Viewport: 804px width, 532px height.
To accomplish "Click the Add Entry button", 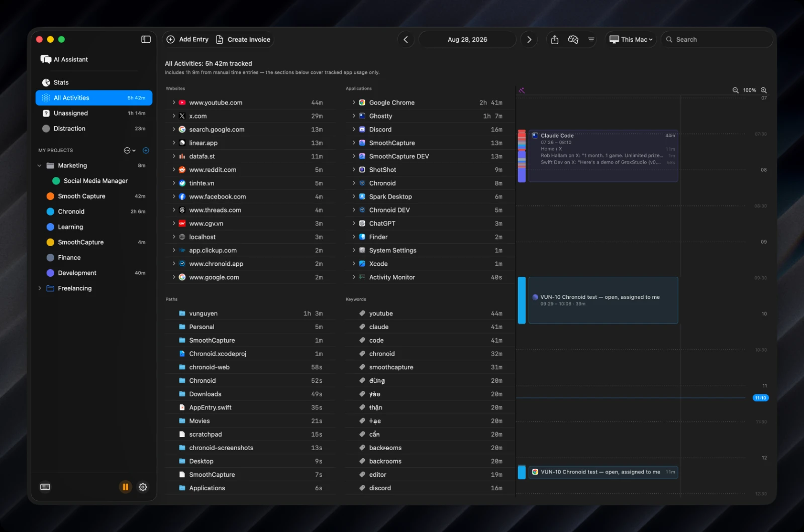I will tap(187, 39).
